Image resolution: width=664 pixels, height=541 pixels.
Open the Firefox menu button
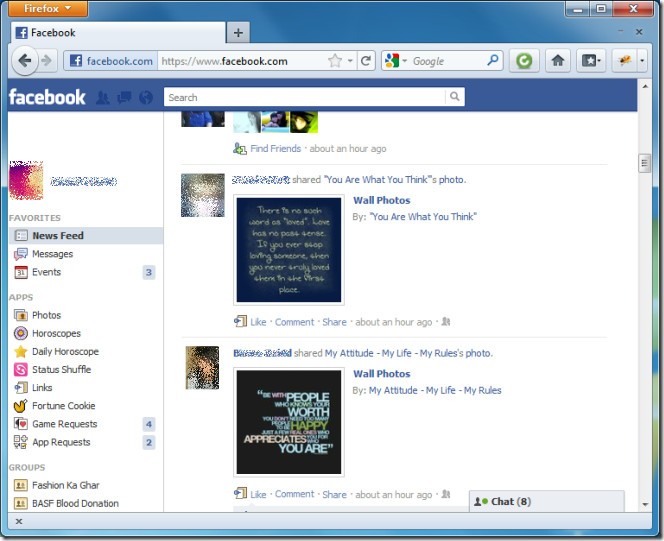pyautogui.click(x=48, y=8)
